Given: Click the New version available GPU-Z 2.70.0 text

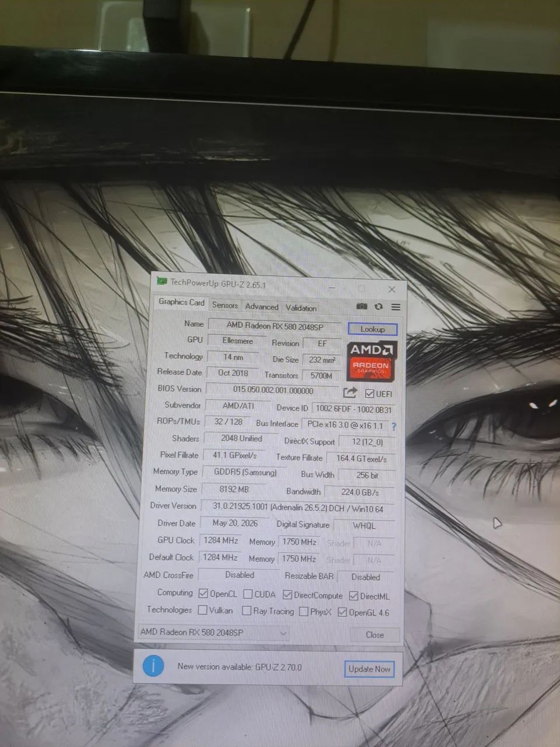Looking at the screenshot, I should (x=240, y=666).
